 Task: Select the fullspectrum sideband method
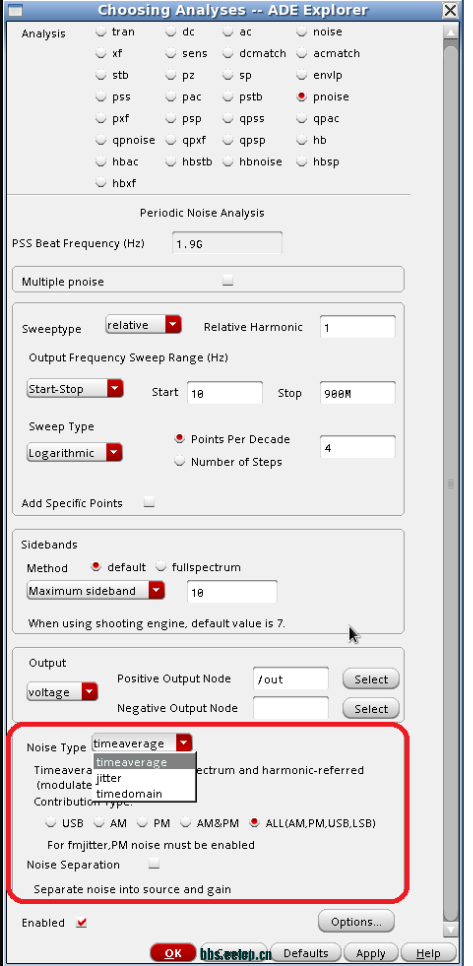160,567
